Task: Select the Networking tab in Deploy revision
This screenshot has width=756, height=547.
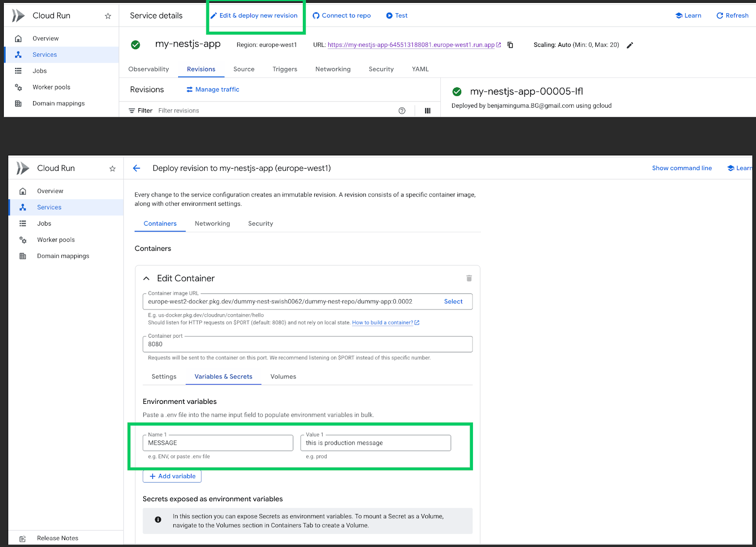Action: click(x=213, y=223)
